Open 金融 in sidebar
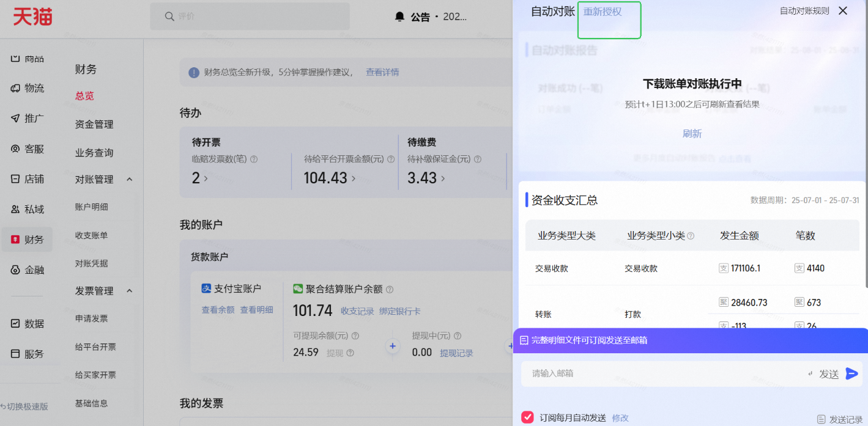 click(28, 270)
